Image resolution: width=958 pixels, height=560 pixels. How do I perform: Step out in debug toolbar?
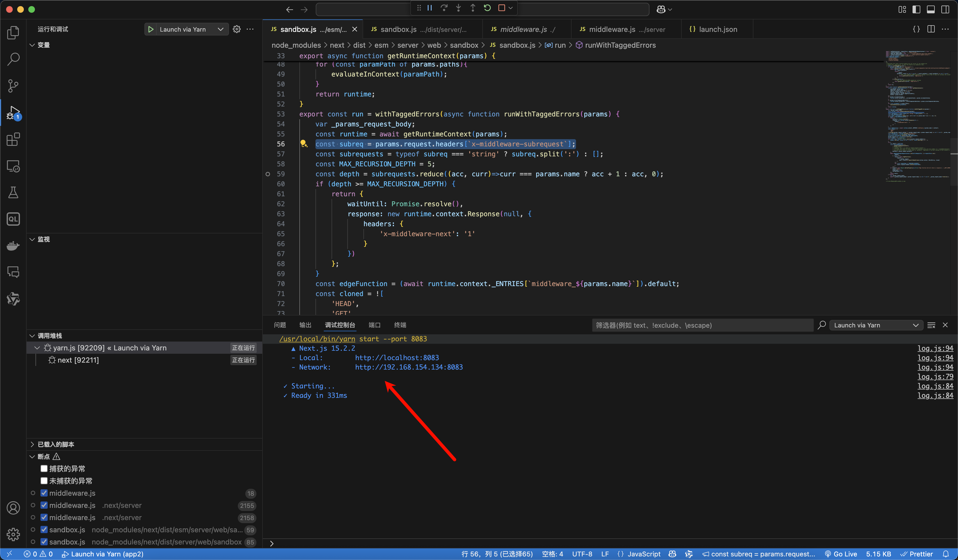click(473, 8)
